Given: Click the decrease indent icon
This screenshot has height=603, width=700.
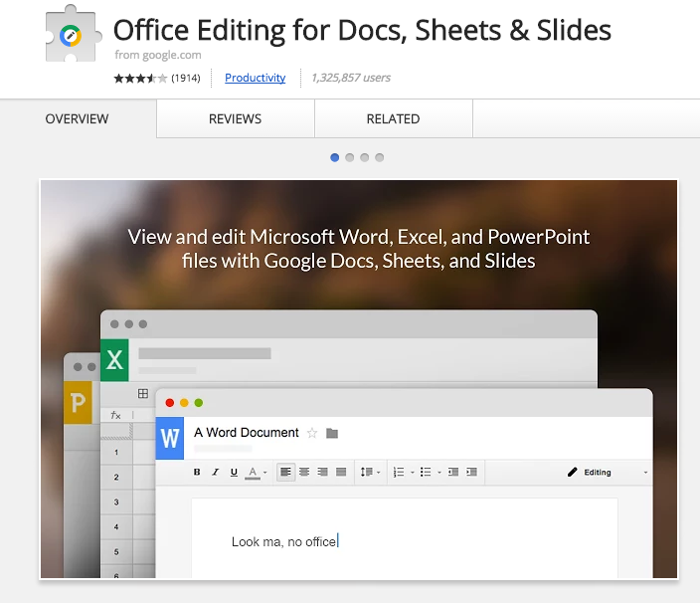Looking at the screenshot, I should pyautogui.click(x=453, y=472).
